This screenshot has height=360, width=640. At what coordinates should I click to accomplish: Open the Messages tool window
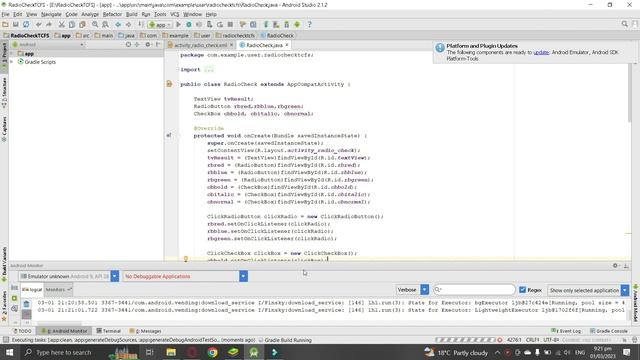point(145,331)
